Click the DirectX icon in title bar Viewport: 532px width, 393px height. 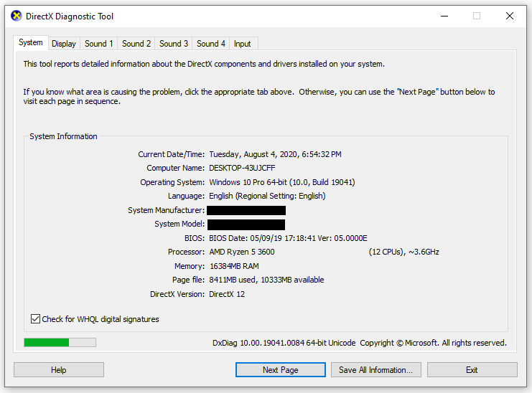coord(17,16)
